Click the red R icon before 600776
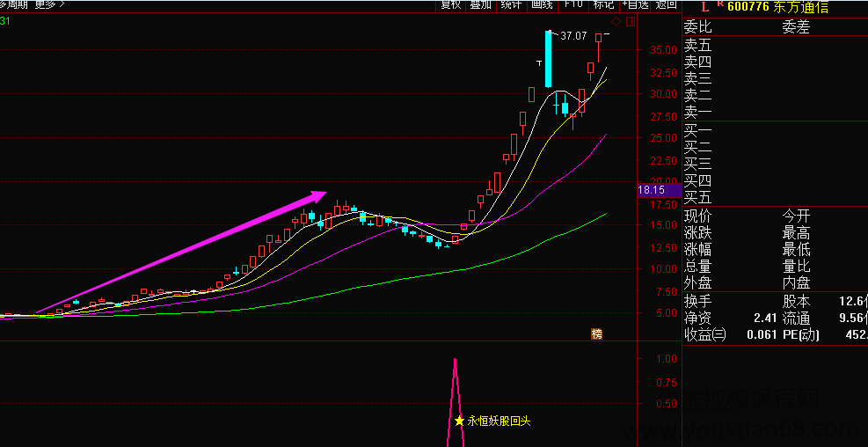868x447 pixels. pos(719,4)
